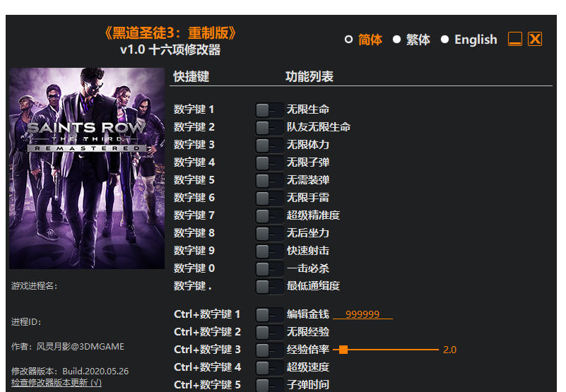Viewport: 566px width, 392px height.
Task: Click version text Build.2020.05.26
Action: click(95, 371)
